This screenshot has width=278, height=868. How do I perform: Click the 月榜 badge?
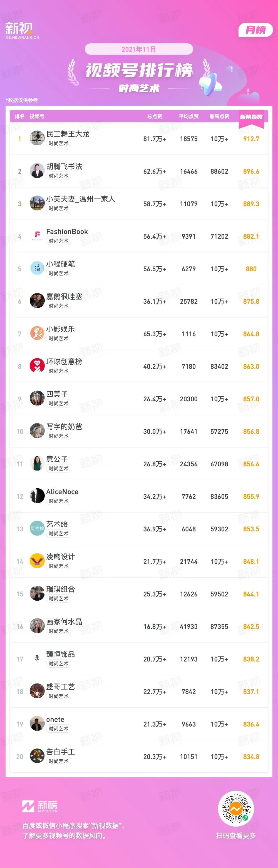255,30
